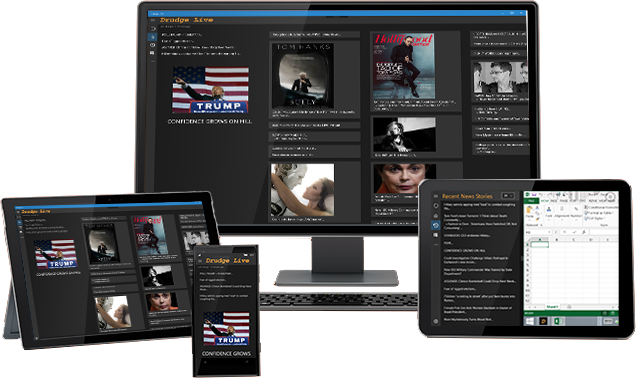Click the Trump flag image on the Surface tablet

pos(56,255)
